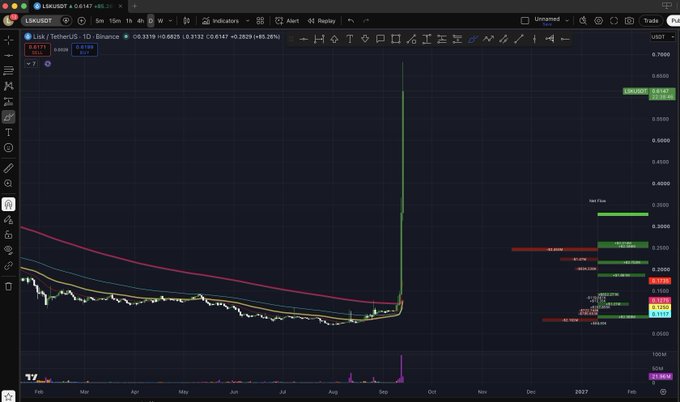Redo the last chart action

(x=366, y=20)
